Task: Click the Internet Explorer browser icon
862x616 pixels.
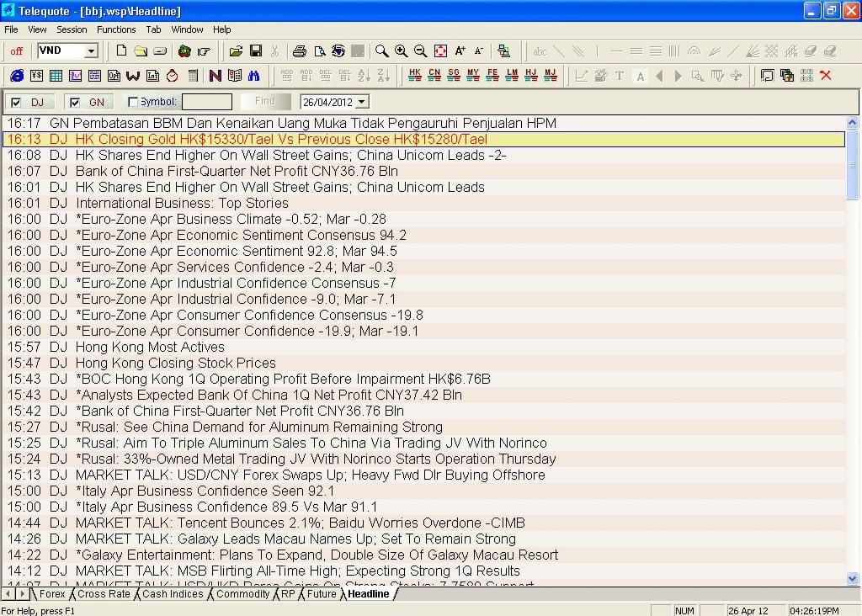Action: pyautogui.click(x=16, y=76)
